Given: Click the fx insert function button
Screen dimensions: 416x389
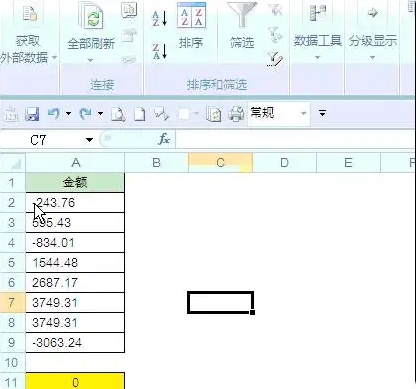Looking at the screenshot, I should click(x=164, y=139).
